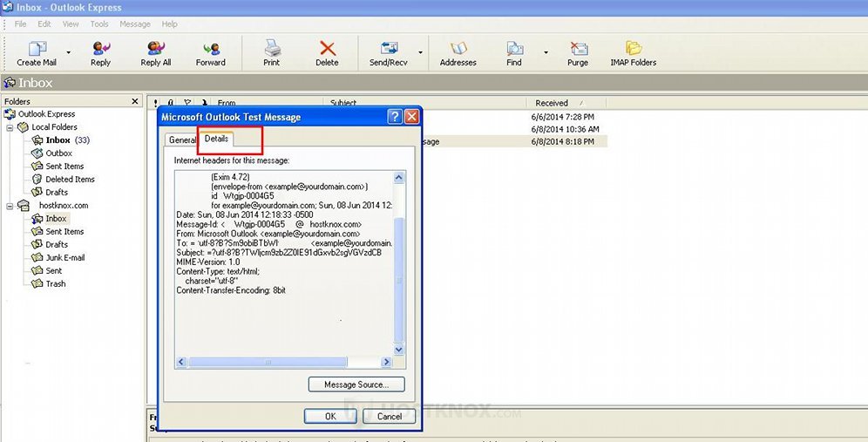Click the Outlook Express title bar icon
The width and height of the screenshot is (868, 442).
pyautogui.click(x=7, y=8)
